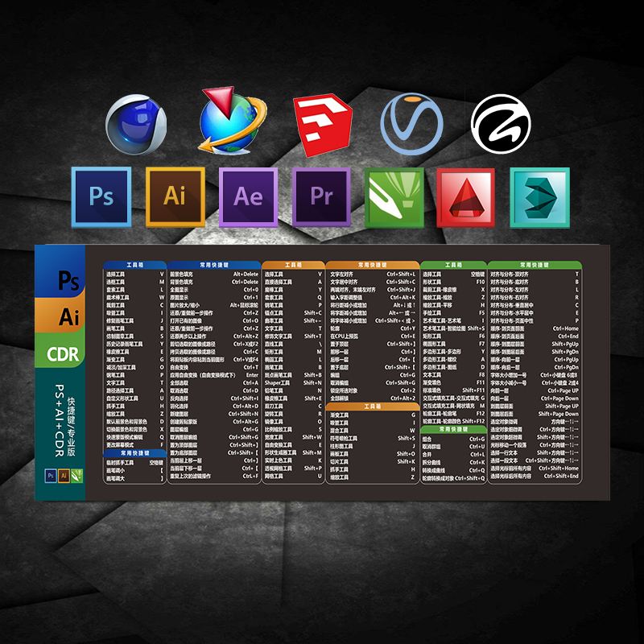The image size is (644, 644).
Task: Click the Shift+M shortcut entry
Action: coord(312,452)
